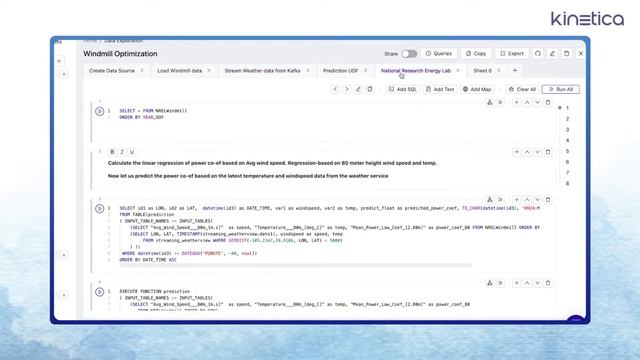The width and height of the screenshot is (640, 360).
Task: Click the Run All button
Action: click(x=561, y=89)
